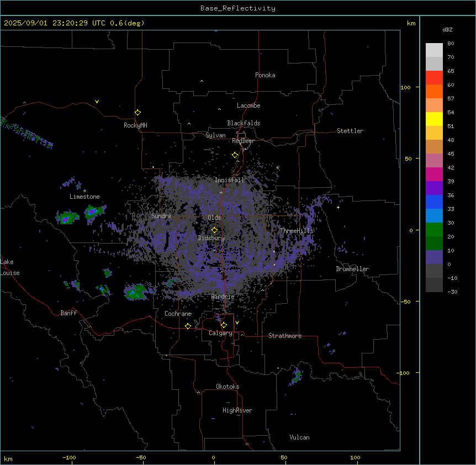Click the small storm cell north of Vulcan

click(x=297, y=376)
